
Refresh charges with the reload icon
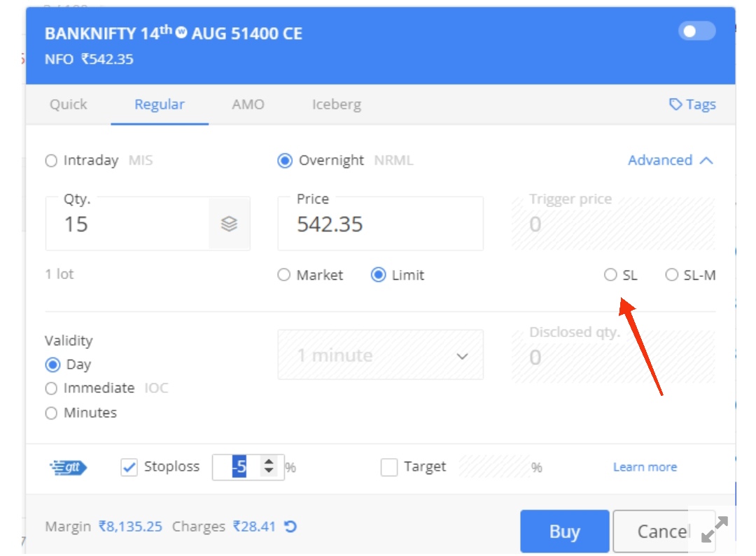coord(290,527)
